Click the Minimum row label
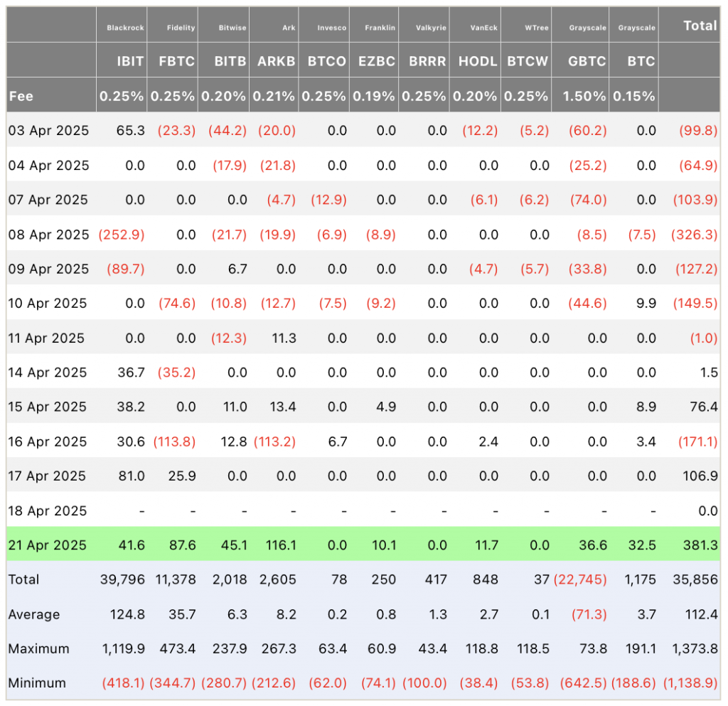Screen dimensions: 728x706 click(x=37, y=683)
